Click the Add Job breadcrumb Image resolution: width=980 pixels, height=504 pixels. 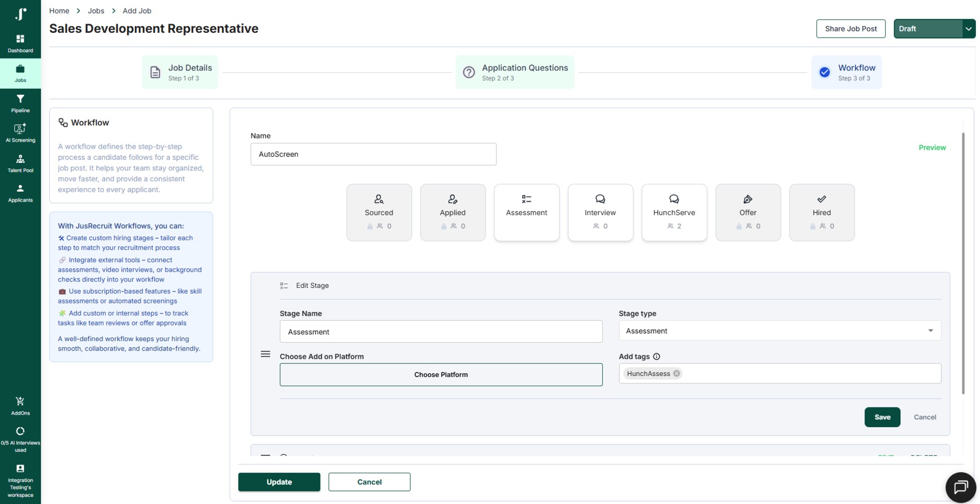pyautogui.click(x=137, y=10)
